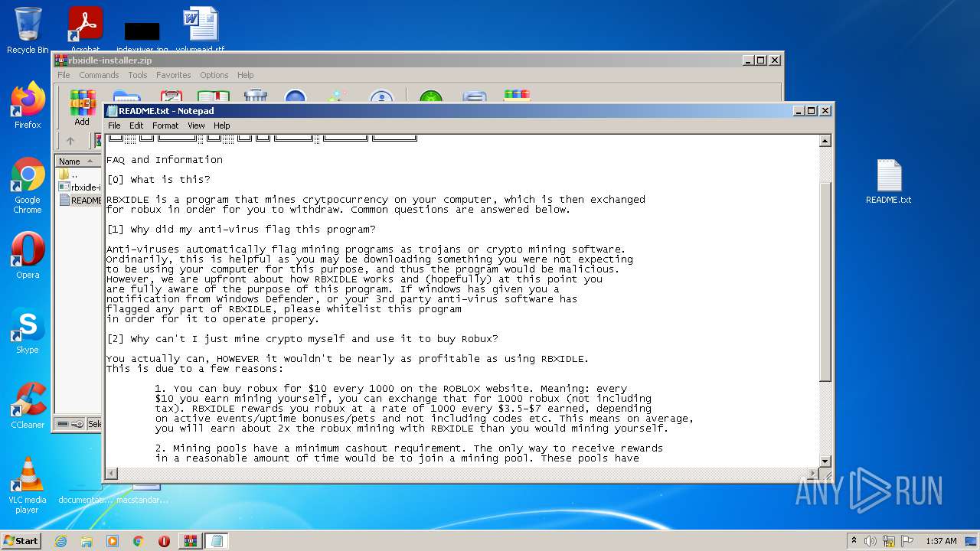Screen dimensions: 980x551
Task: Open the Skype desktop shortcut
Action: click(x=28, y=331)
